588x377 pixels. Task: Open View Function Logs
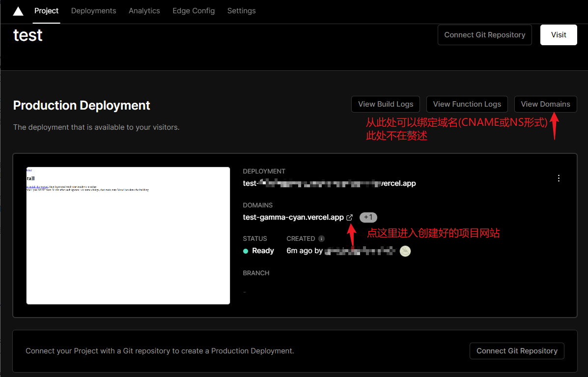[x=467, y=104]
